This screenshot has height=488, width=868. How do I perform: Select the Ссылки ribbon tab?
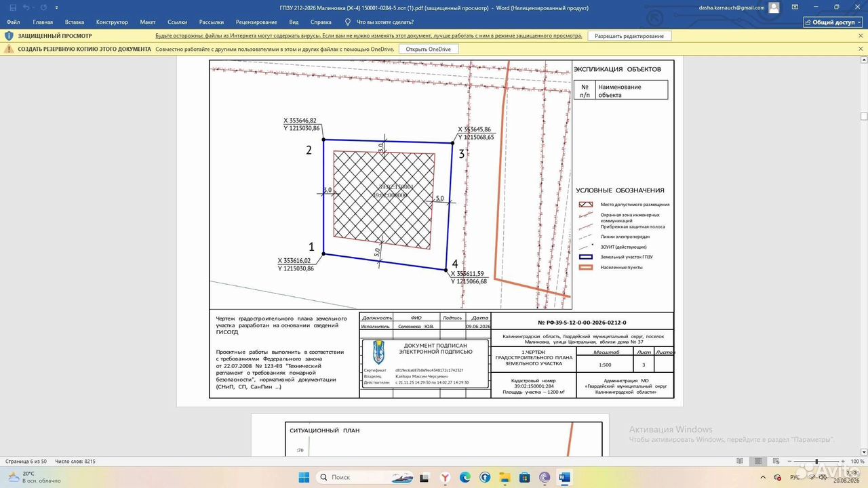tap(178, 22)
